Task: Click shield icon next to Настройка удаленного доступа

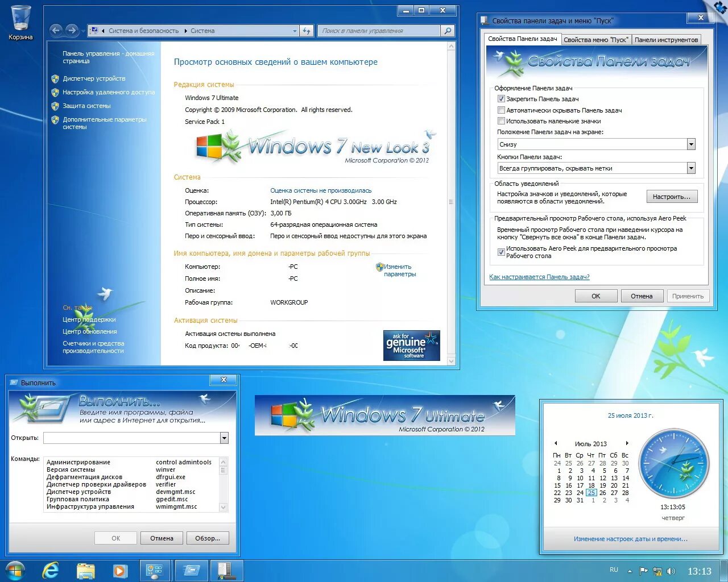Action: click(x=55, y=92)
